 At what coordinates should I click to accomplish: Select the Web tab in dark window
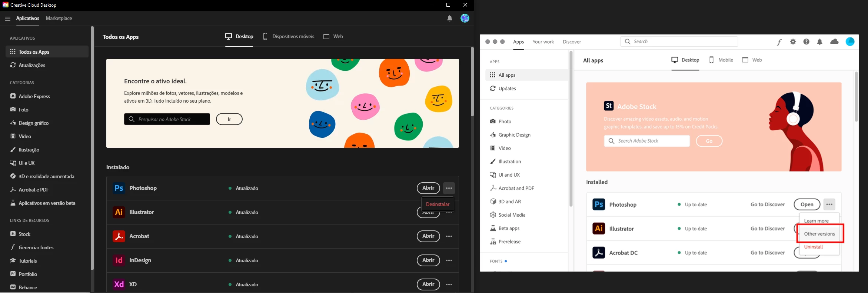pos(333,36)
